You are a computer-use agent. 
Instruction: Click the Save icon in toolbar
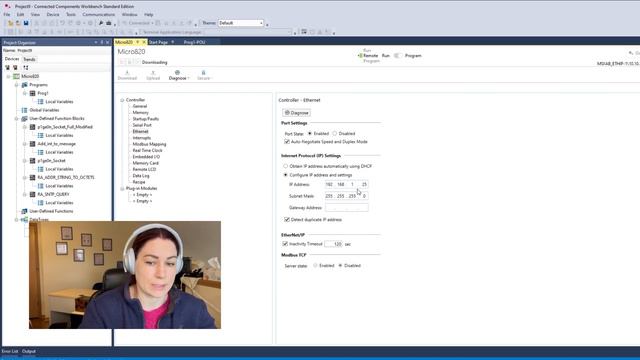tap(26, 23)
